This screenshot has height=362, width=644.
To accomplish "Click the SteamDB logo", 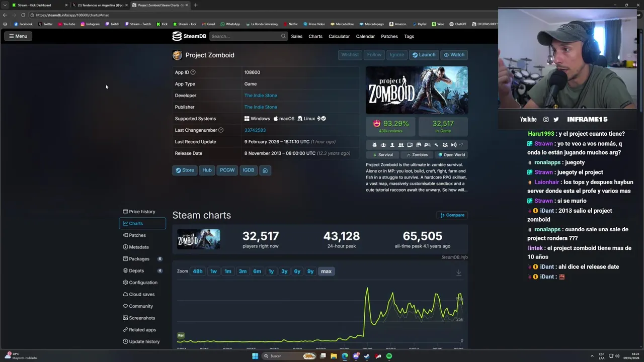I will pyautogui.click(x=189, y=36).
